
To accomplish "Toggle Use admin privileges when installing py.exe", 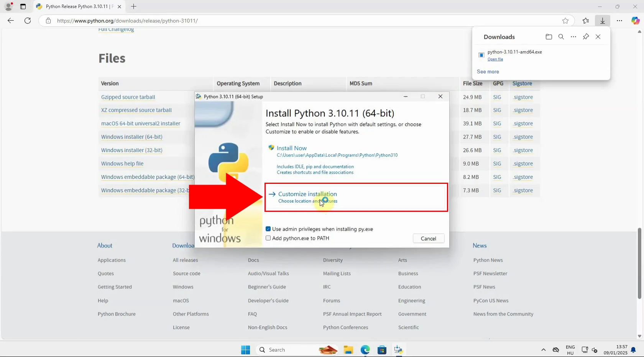I will (268, 229).
